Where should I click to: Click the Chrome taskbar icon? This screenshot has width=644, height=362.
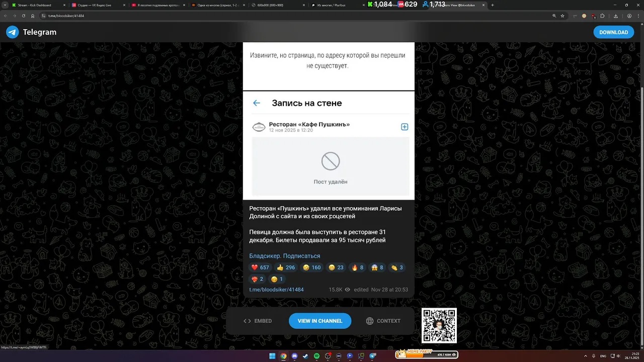283,356
